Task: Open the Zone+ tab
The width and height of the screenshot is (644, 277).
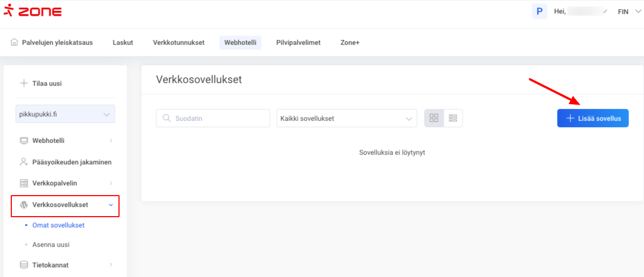Action: point(349,43)
